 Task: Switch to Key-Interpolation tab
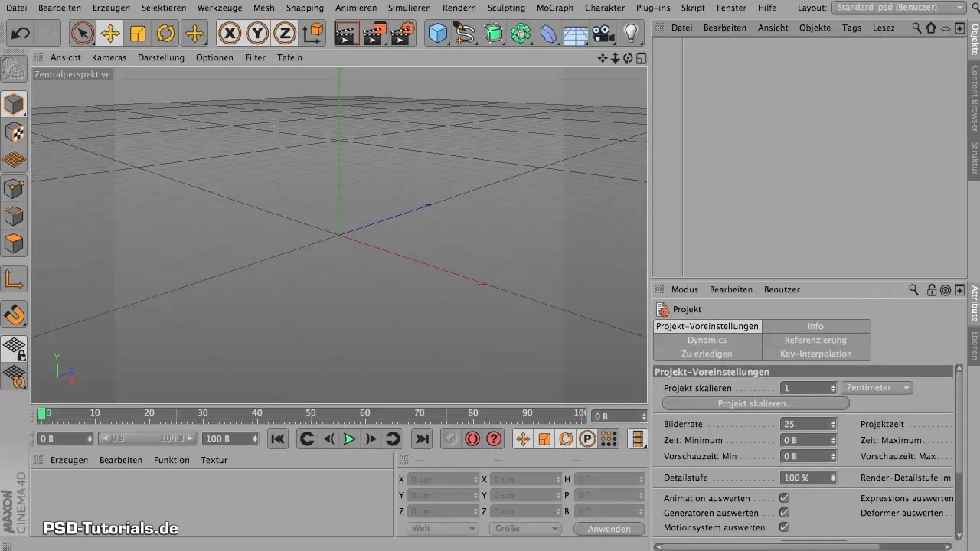pos(815,354)
